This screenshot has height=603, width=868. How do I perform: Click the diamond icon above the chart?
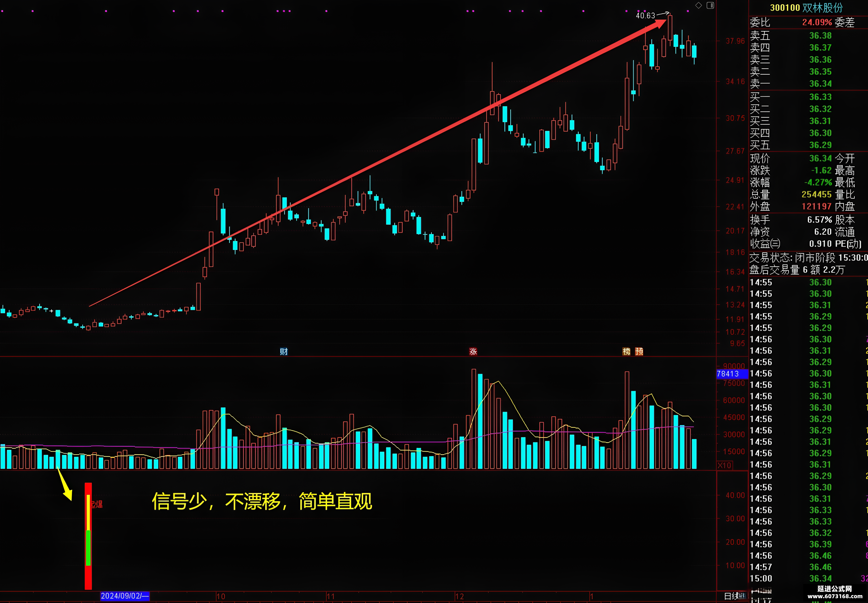[x=699, y=5]
